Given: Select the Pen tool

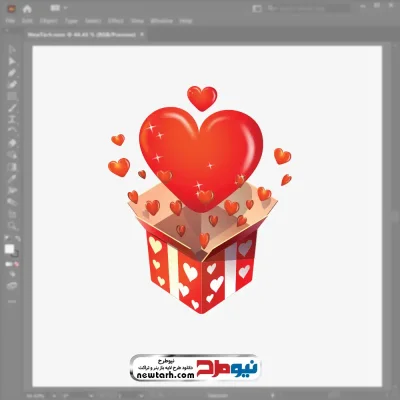Looking at the screenshot, I should (x=12, y=73).
